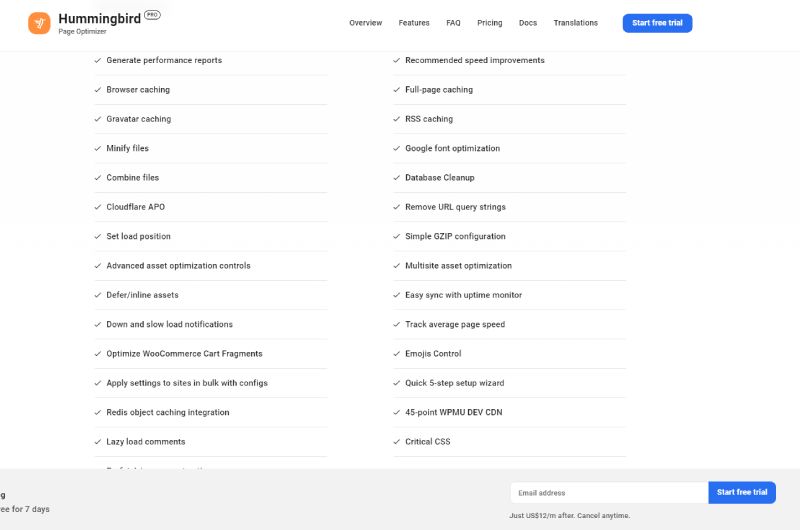Click checkmark beside Browser caching
The height and width of the screenshot is (530, 800).
(x=98, y=90)
